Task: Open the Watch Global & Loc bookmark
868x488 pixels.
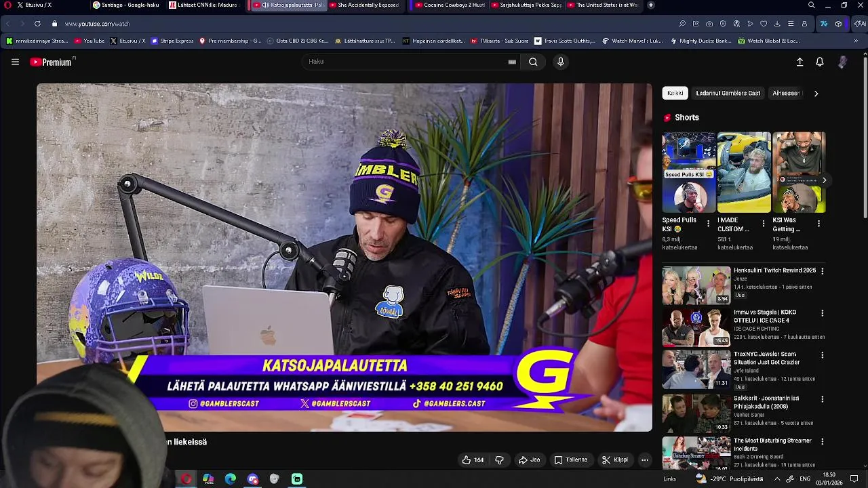Action: click(769, 41)
